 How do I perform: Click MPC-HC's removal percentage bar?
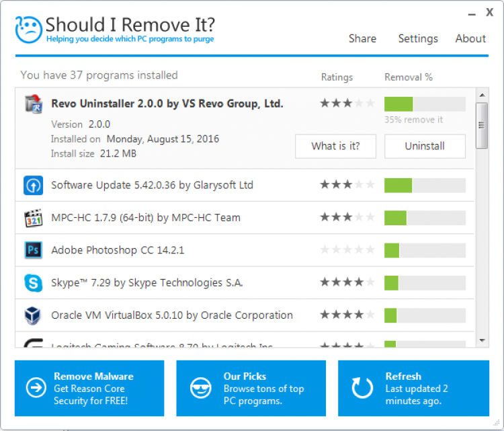(425, 218)
